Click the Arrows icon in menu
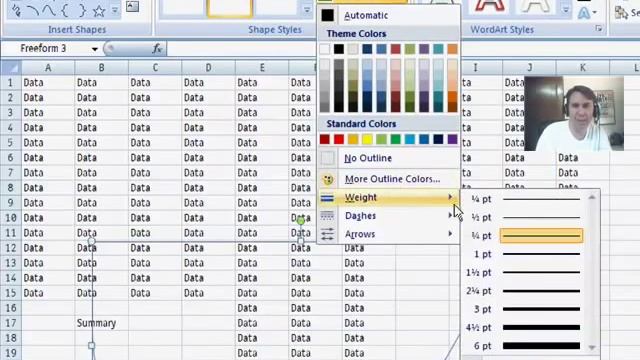This screenshot has width=640, height=360. [327, 234]
